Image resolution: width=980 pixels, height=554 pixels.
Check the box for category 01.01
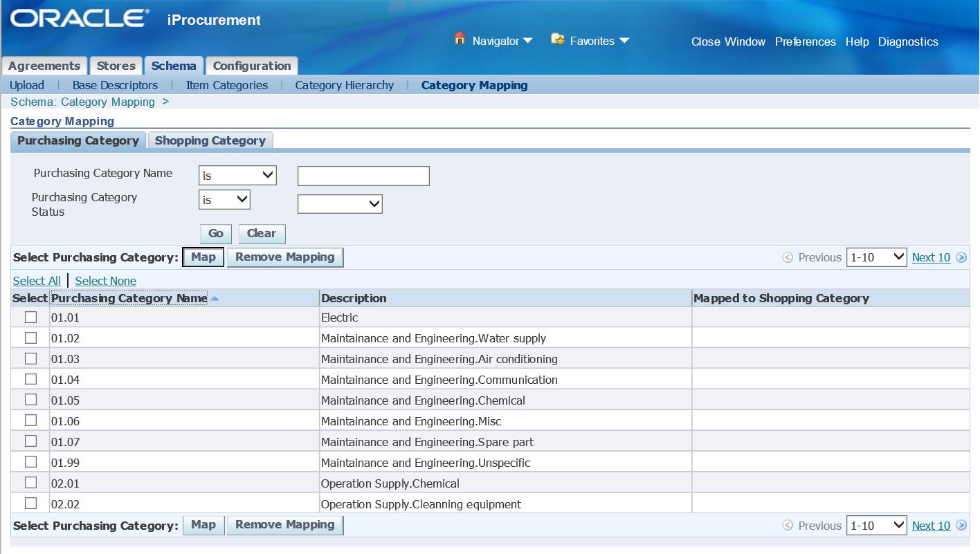coord(30,317)
